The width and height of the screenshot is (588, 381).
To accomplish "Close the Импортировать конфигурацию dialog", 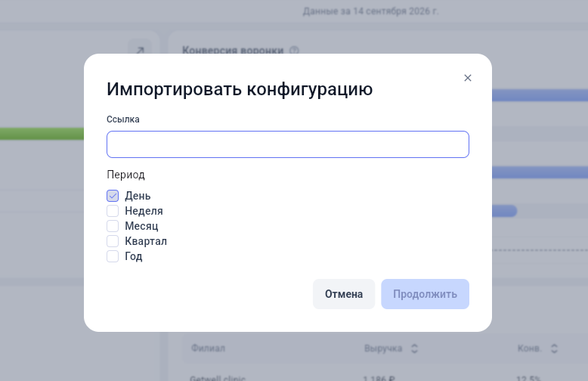I will point(467,78).
